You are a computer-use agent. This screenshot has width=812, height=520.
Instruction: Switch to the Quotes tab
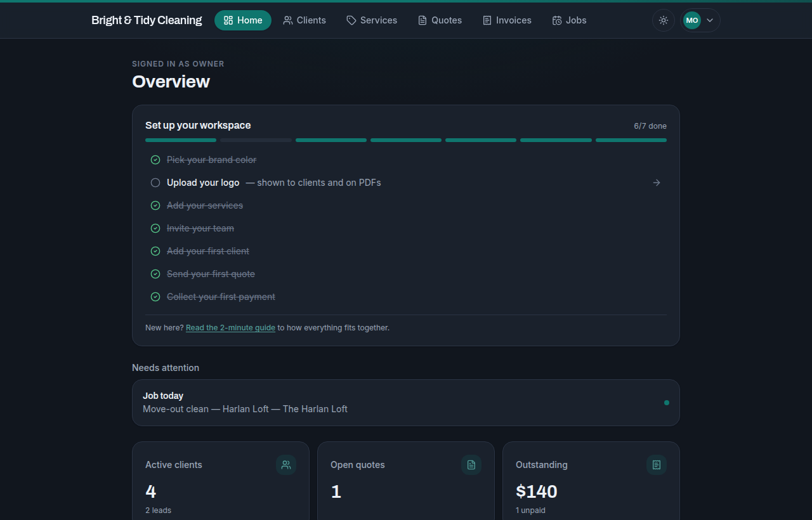(440, 20)
